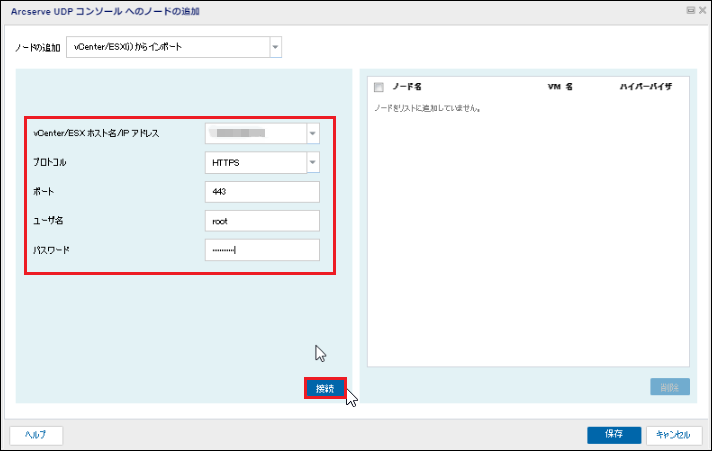This screenshot has height=451, width=712.
Task: Click the キャンセル cancel button
Action: click(x=674, y=435)
